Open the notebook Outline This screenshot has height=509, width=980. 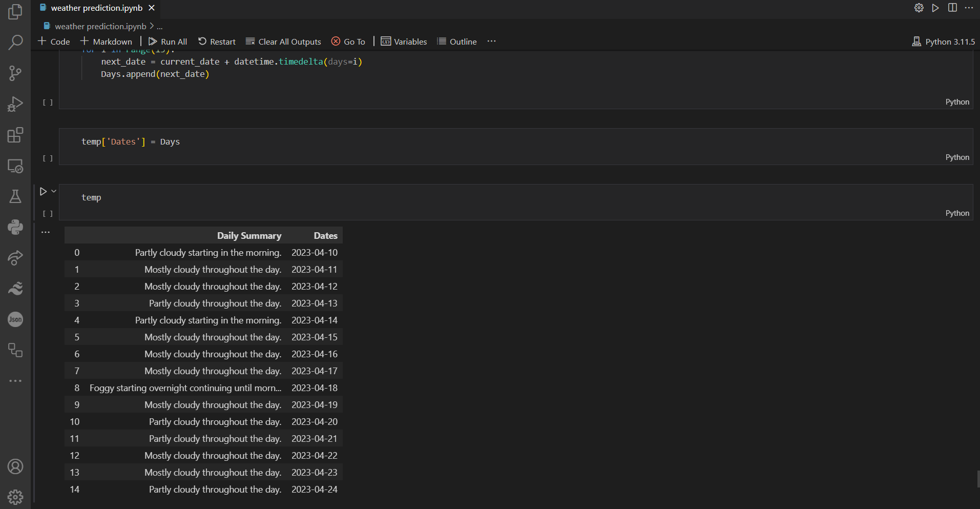pyautogui.click(x=456, y=42)
